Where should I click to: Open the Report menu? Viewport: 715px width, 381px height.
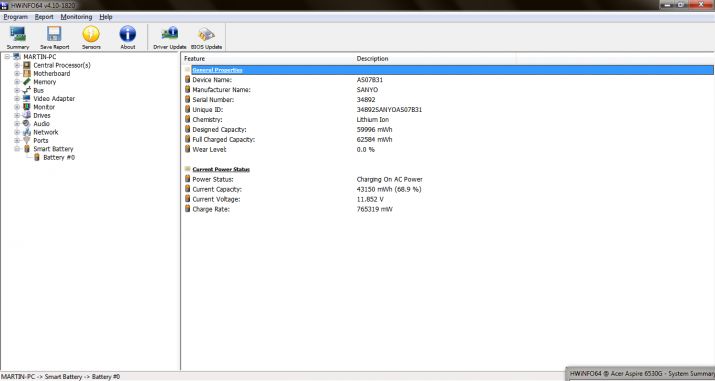(x=44, y=17)
